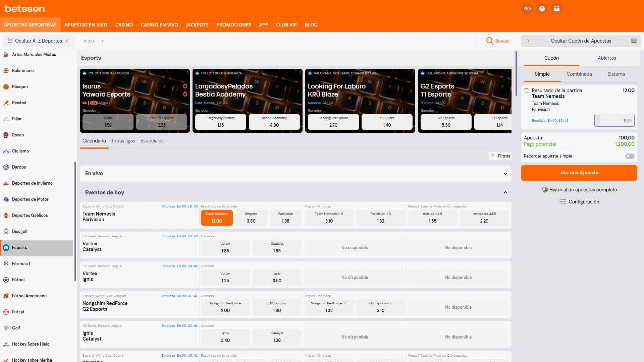Screen dimensions: 644x362
Task: Collapse the Eventos de hoy section
Action: (x=505, y=193)
